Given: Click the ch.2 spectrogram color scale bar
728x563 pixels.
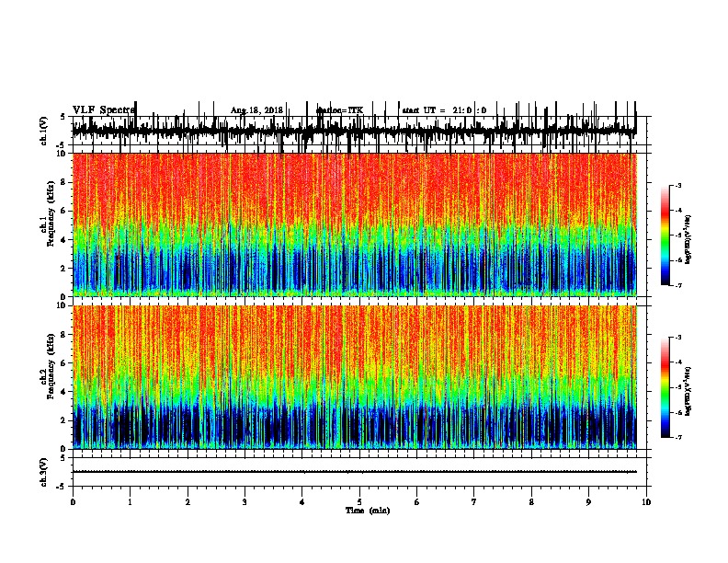Looking at the screenshot, I should [665, 387].
